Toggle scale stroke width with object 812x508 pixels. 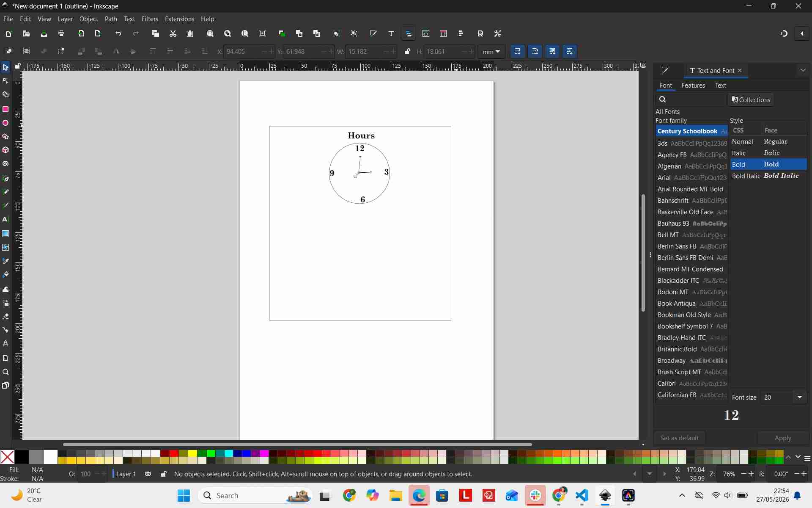pyautogui.click(x=518, y=52)
